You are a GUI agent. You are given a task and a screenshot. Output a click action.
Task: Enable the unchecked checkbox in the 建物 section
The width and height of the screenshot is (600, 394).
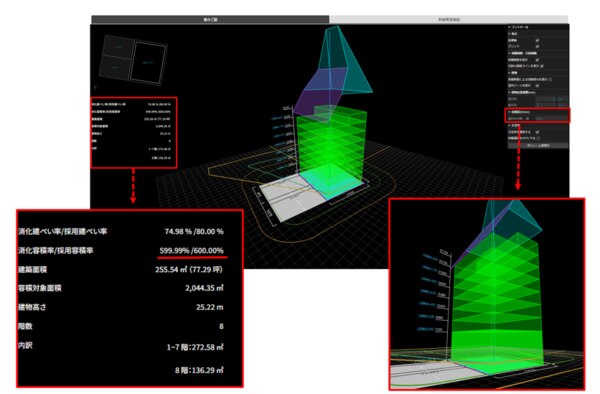click(550, 79)
